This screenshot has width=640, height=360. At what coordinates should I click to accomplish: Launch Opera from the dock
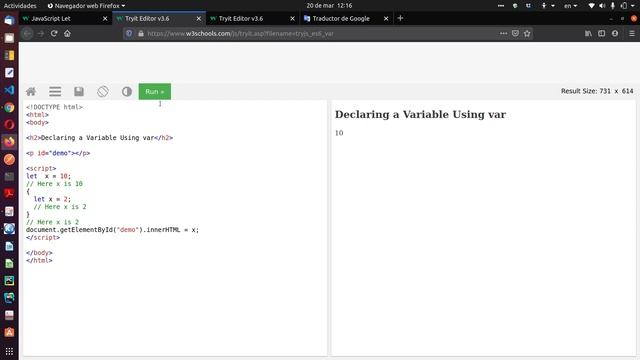coord(9,124)
